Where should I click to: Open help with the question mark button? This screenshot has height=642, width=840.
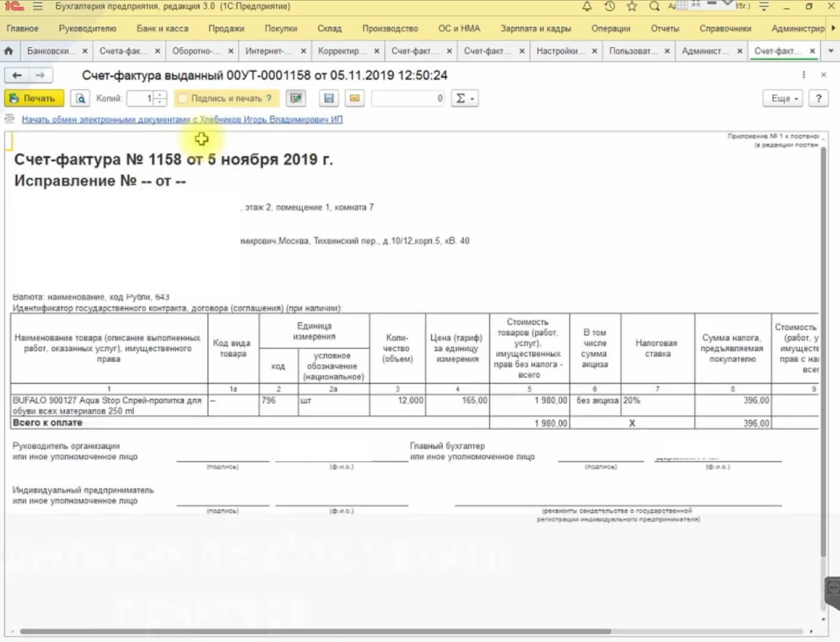click(819, 98)
